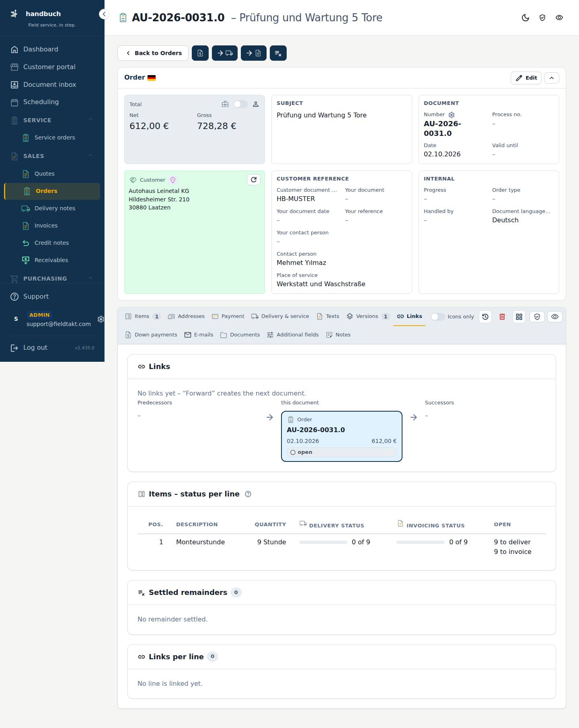The image size is (579, 728).
Task: Open history clock icon in tab bar
Action: pyautogui.click(x=485, y=317)
